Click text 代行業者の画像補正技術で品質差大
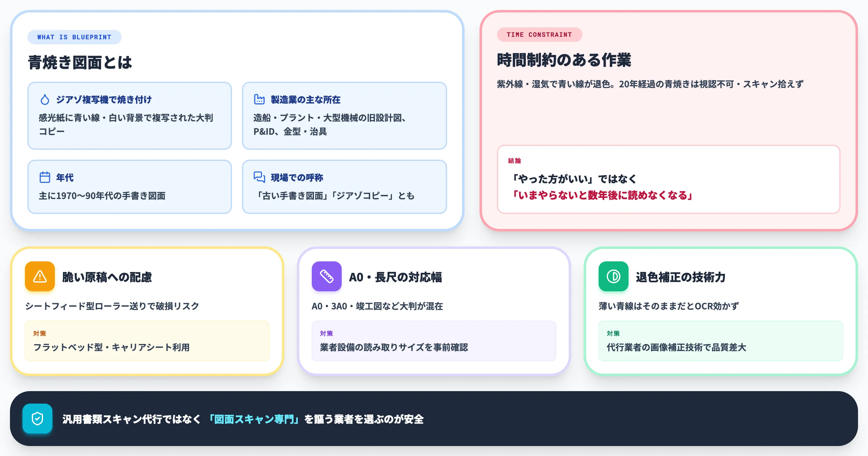 [677, 347]
